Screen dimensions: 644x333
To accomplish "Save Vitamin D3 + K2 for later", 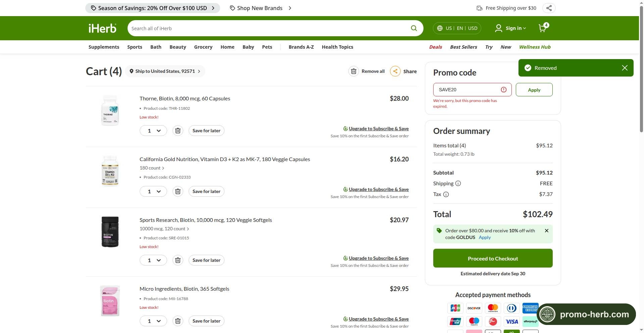I will [x=206, y=191].
